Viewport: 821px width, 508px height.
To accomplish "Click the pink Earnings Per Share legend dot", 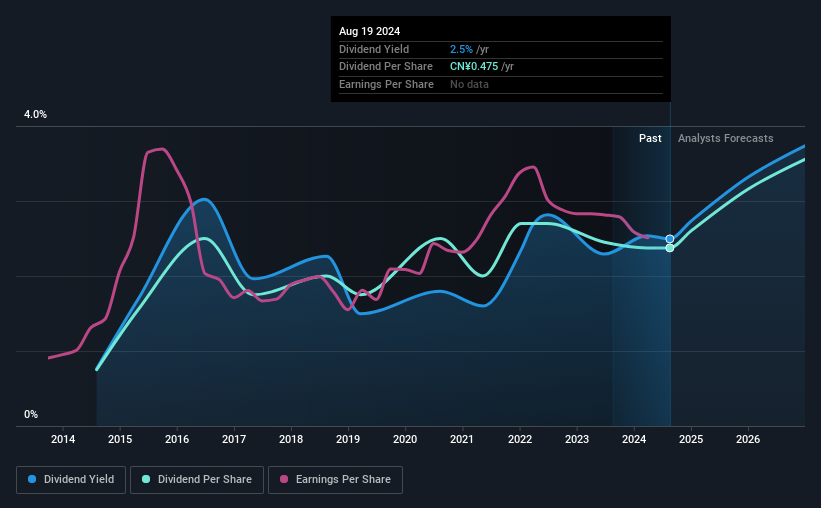I will tap(284, 479).
